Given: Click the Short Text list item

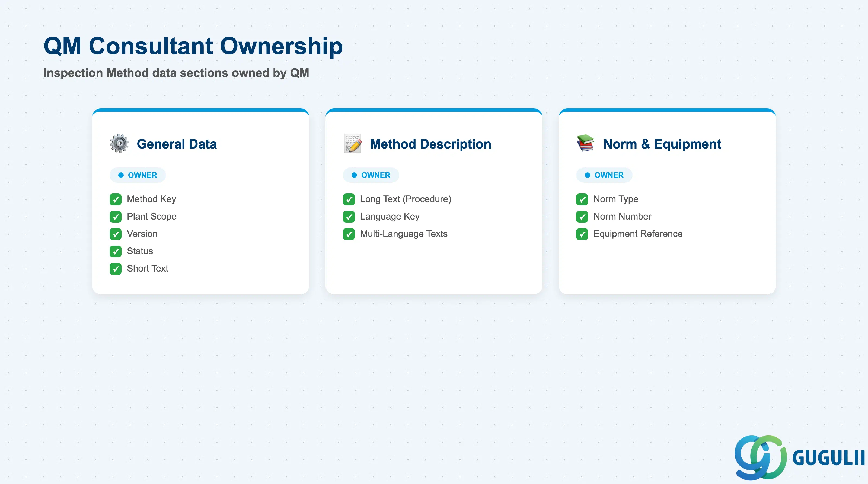Looking at the screenshot, I should (x=148, y=268).
